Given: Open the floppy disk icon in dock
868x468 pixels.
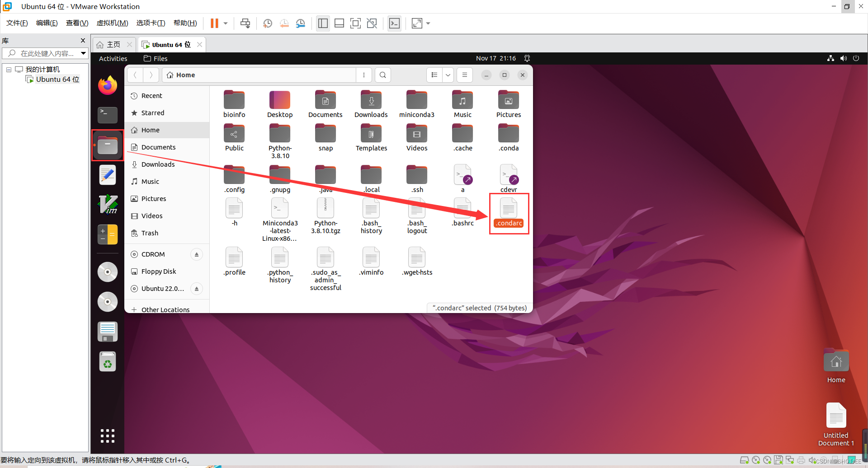Looking at the screenshot, I should click(x=108, y=332).
